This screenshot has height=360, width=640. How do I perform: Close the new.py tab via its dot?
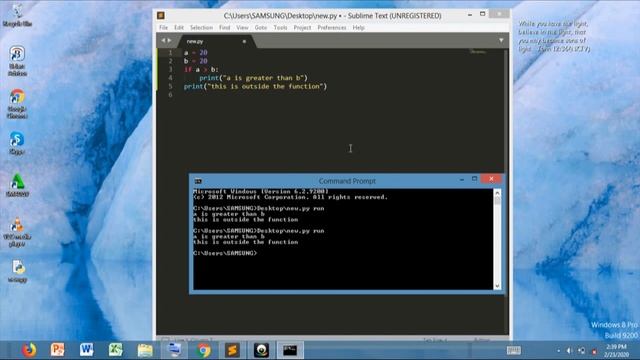244,41
